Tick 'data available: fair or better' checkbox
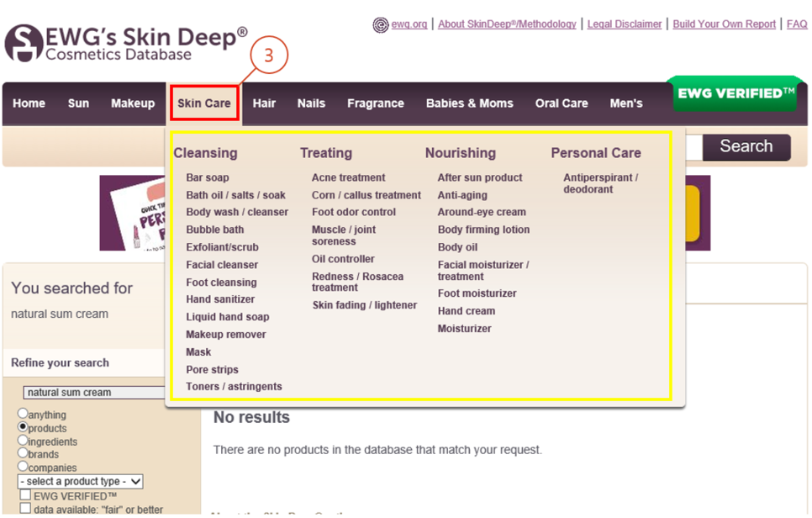The width and height of the screenshot is (812, 518). [x=25, y=508]
